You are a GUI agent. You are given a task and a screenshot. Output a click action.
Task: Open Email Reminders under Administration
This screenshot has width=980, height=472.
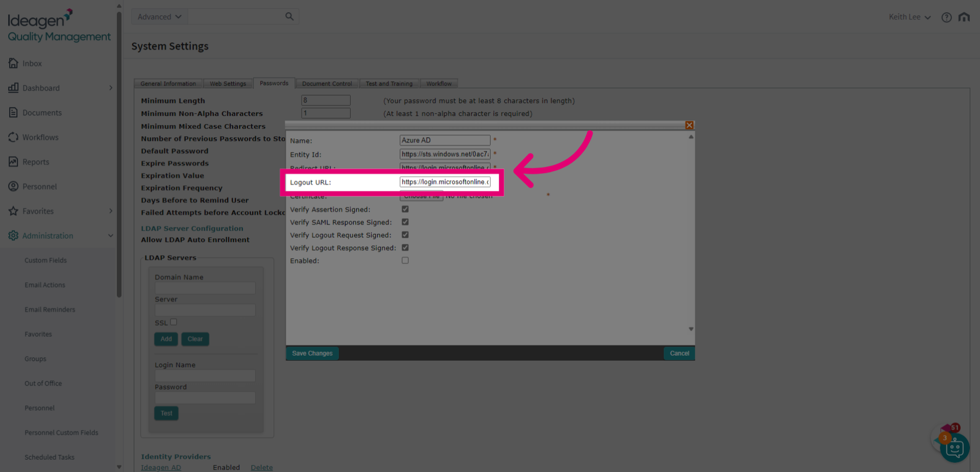(x=50, y=309)
